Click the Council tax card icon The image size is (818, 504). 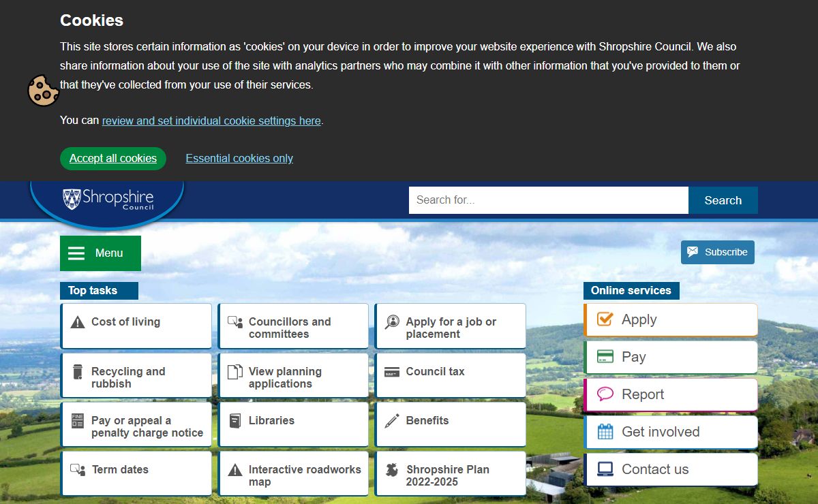pos(392,372)
